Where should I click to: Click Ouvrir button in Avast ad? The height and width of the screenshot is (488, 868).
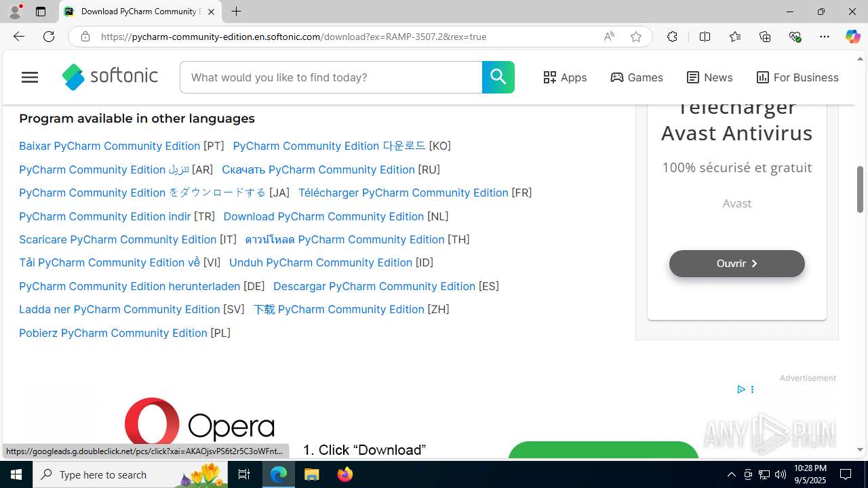coord(737,264)
